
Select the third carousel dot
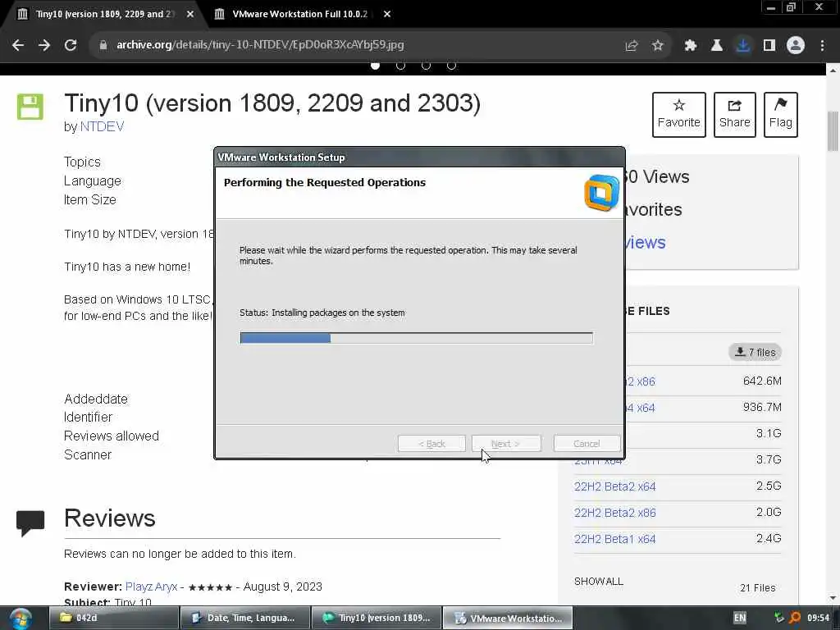point(426,66)
